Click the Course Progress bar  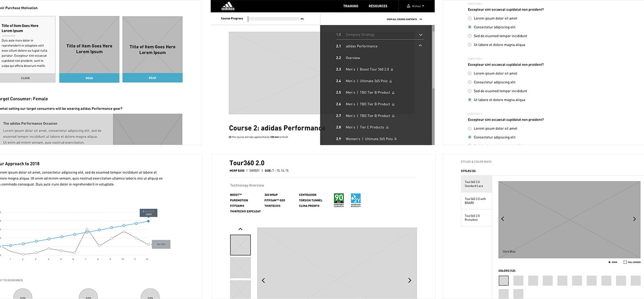tap(274, 19)
